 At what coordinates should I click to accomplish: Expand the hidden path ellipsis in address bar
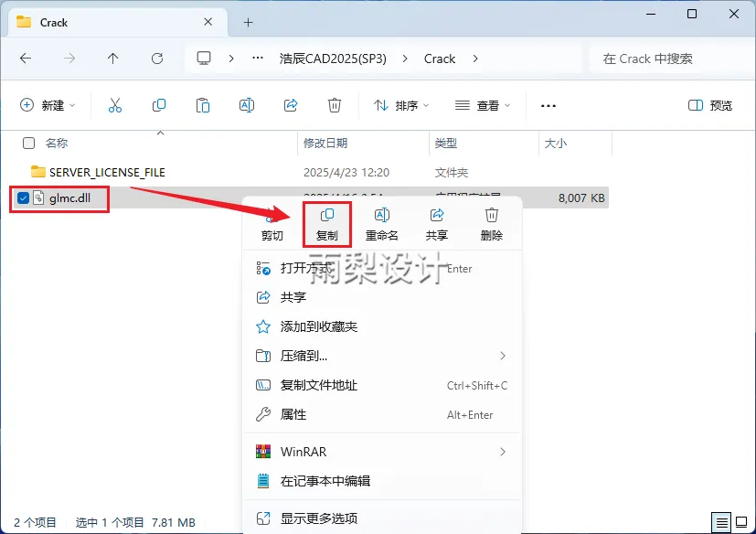[258, 59]
